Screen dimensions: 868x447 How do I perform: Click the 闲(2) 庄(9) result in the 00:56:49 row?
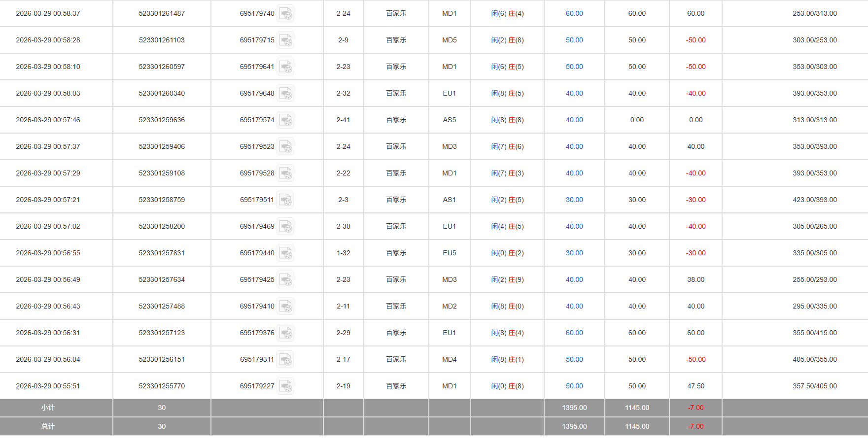[x=507, y=280]
